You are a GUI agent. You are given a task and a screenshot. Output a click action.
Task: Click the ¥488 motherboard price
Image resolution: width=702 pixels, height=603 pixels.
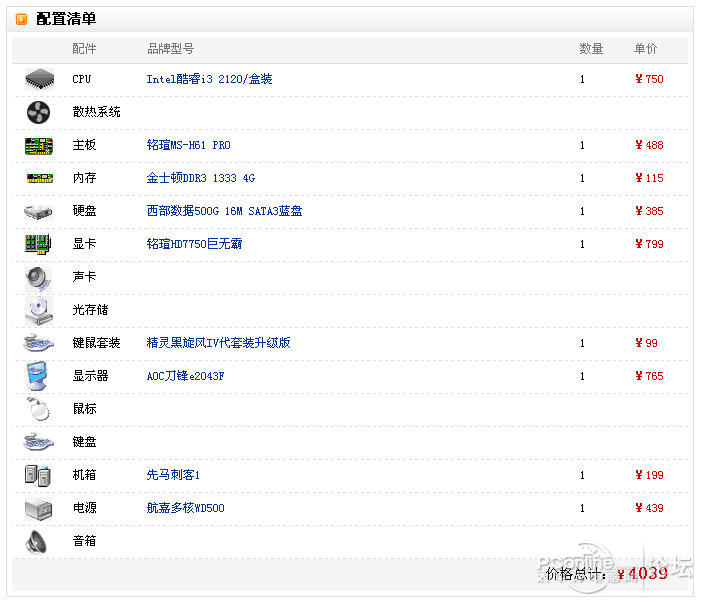[649, 145]
